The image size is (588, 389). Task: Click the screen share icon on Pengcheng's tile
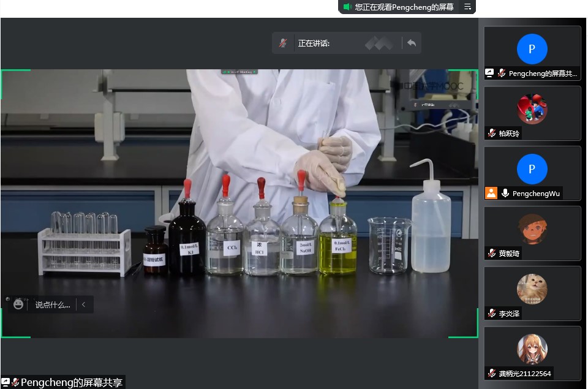490,73
